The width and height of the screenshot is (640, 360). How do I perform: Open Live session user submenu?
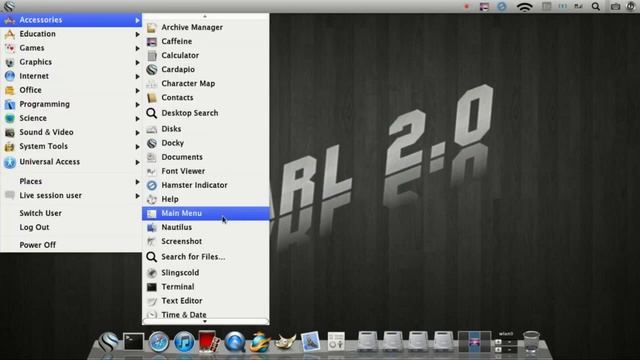[71, 196]
